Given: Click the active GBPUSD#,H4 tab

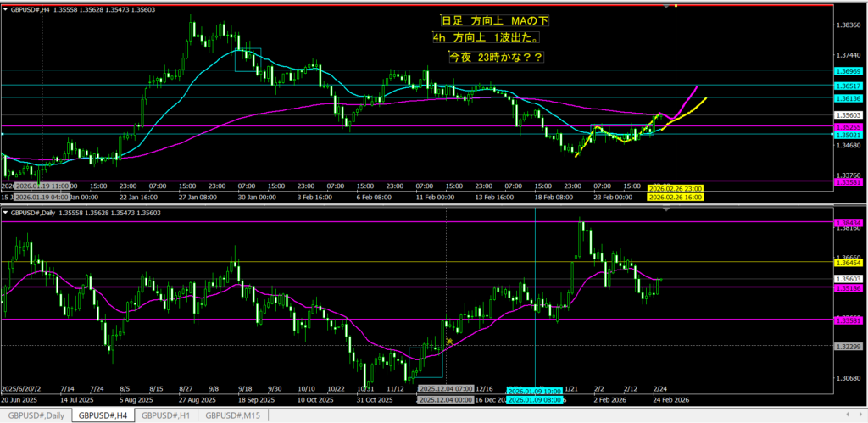Looking at the screenshot, I should pyautogui.click(x=102, y=415).
